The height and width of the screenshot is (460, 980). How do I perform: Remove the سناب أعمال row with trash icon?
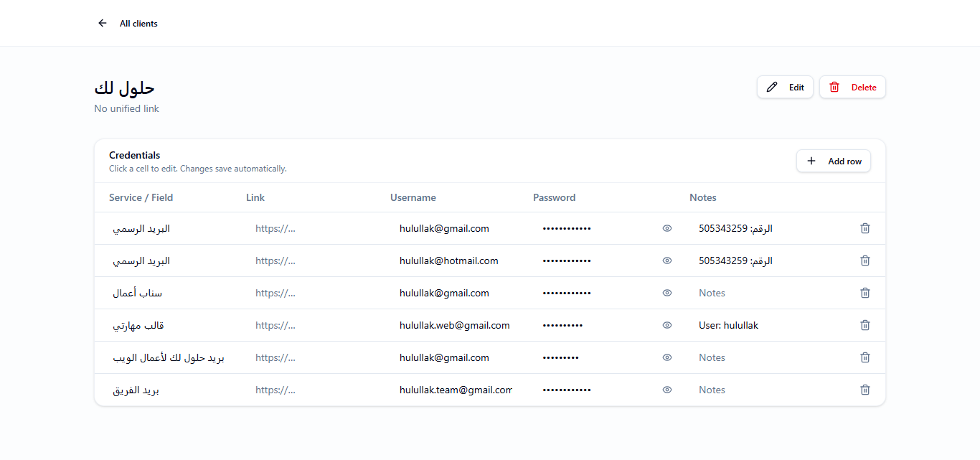[865, 293]
